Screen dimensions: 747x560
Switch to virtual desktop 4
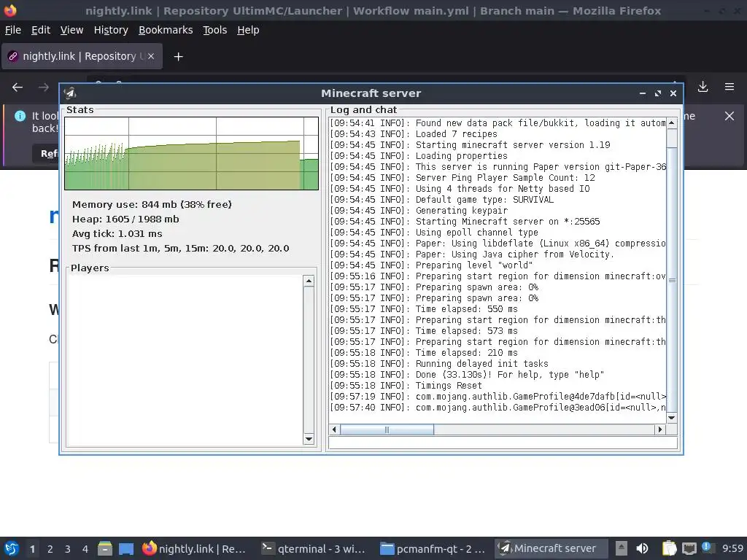[x=85, y=549]
